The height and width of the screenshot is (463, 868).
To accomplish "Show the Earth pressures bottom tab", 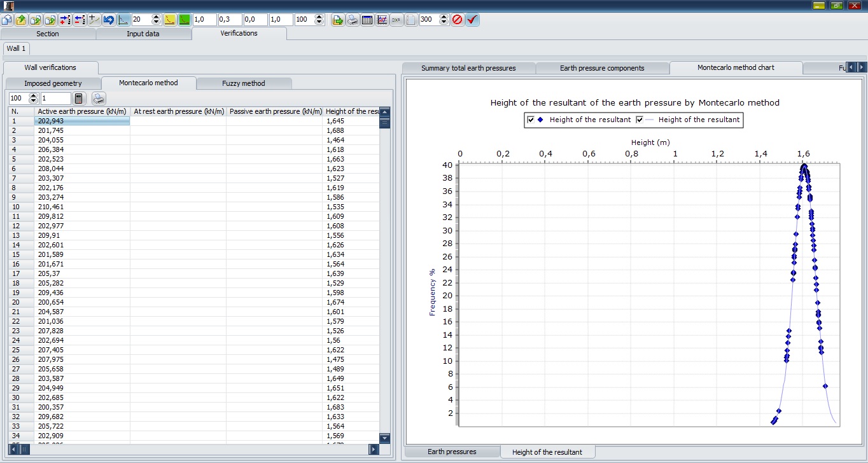I will coord(452,452).
